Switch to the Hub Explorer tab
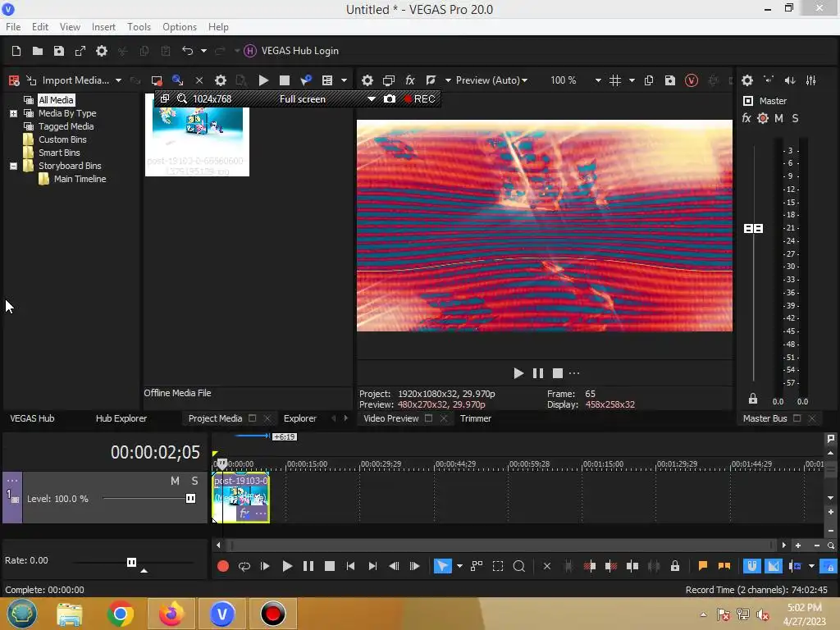Image resolution: width=840 pixels, height=630 pixels. tap(121, 418)
